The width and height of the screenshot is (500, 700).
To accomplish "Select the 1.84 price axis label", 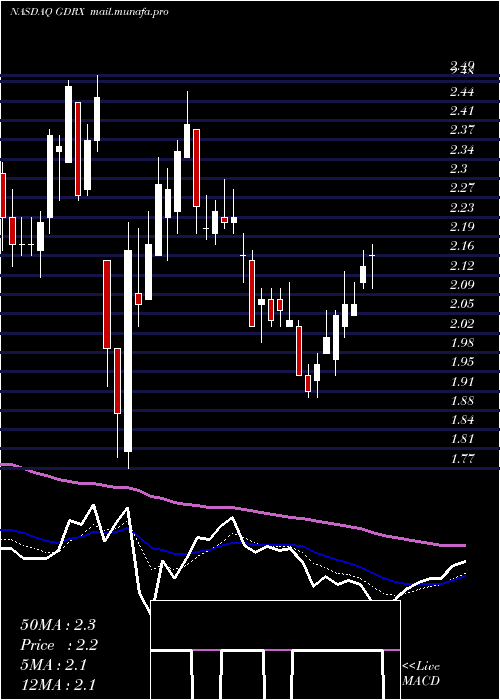I will (x=462, y=420).
